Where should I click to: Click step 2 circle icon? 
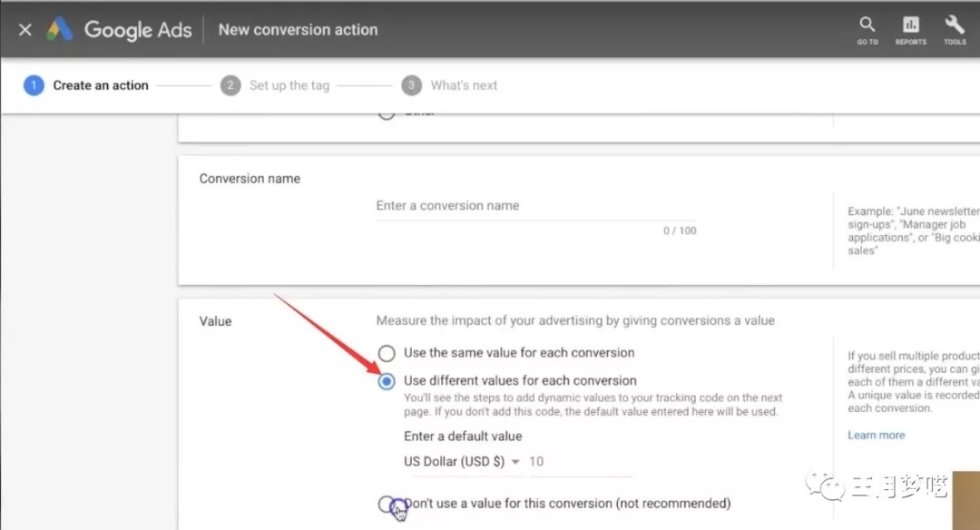tap(230, 85)
